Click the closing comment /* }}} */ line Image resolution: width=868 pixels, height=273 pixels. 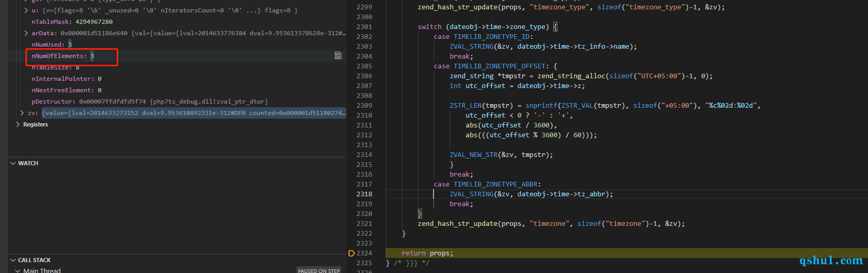tap(408, 263)
